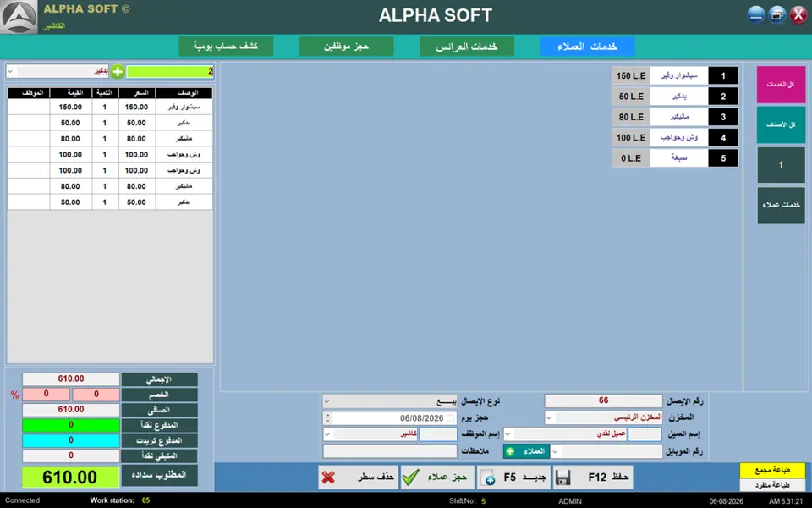The width and height of the screenshot is (812, 508).
Task: Click the حفظ F12 save button
Action: point(592,477)
